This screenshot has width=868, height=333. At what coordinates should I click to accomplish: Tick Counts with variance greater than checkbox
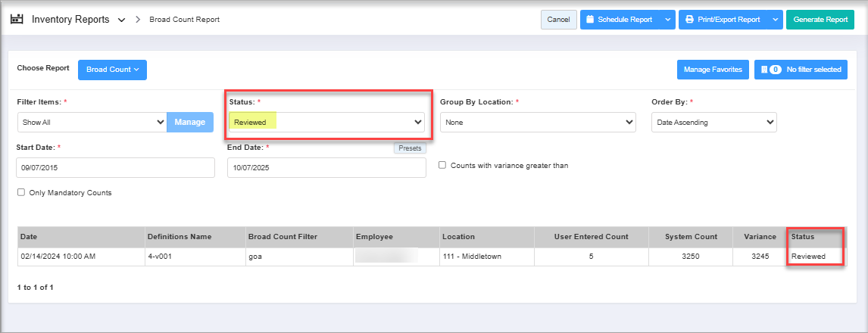pos(442,165)
